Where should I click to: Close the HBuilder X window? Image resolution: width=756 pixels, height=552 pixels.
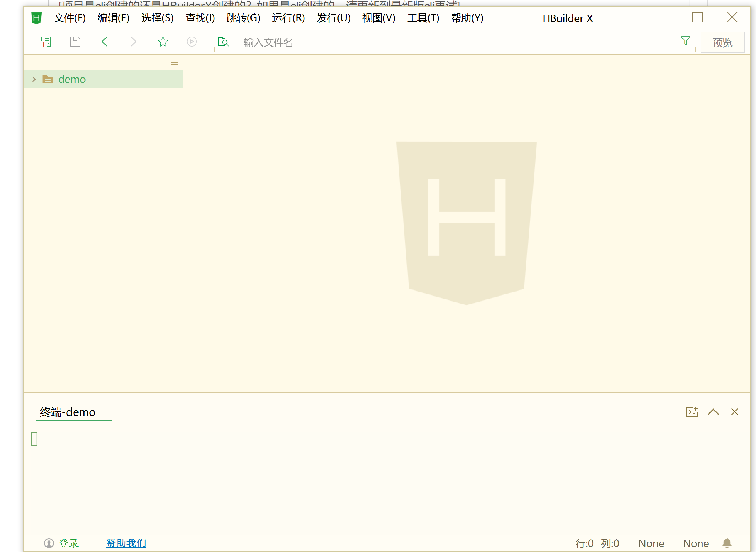click(x=732, y=17)
